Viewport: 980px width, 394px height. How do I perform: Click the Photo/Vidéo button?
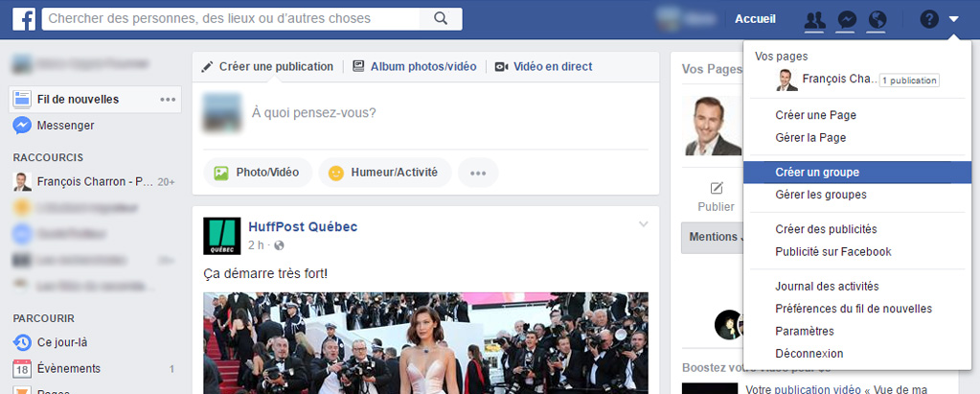(x=258, y=173)
